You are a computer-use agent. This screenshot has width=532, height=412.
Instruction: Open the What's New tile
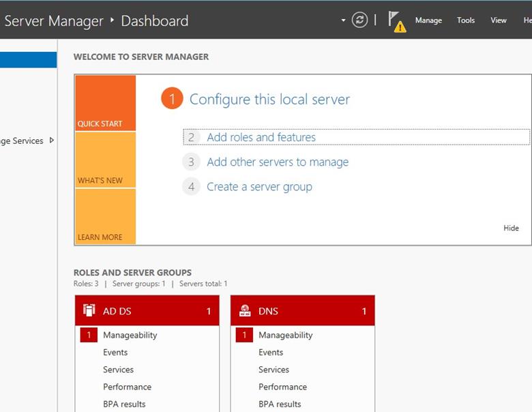point(106,160)
